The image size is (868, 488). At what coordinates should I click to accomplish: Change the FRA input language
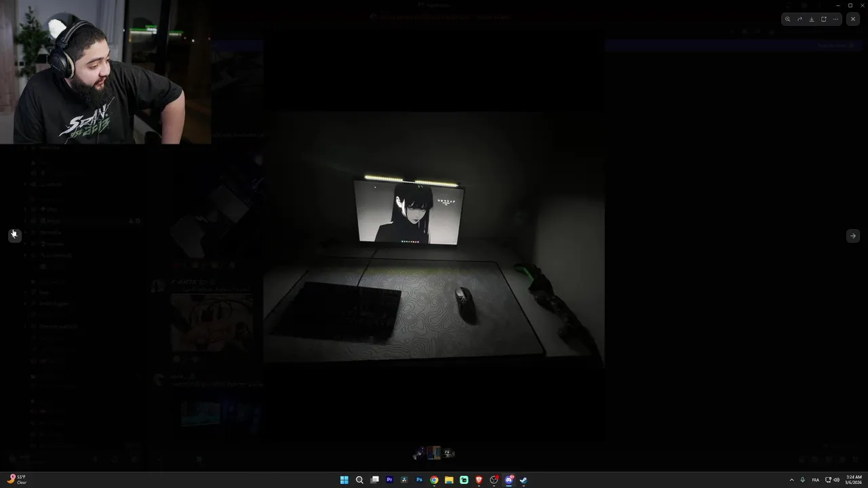click(x=815, y=480)
